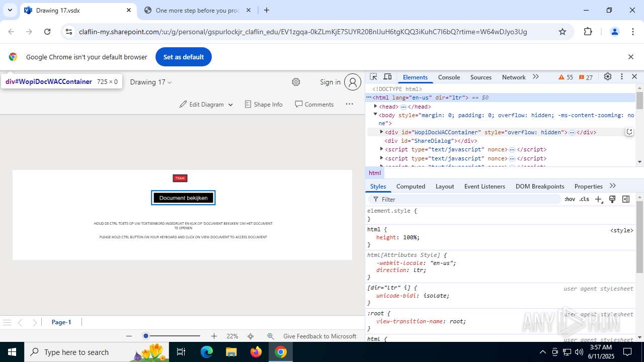Open DevTools customize three-dot menu
The width and height of the screenshot is (644, 362).
click(622, 76)
